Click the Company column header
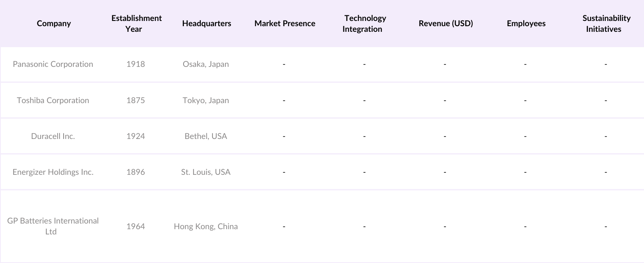644x263 pixels. (x=54, y=23)
